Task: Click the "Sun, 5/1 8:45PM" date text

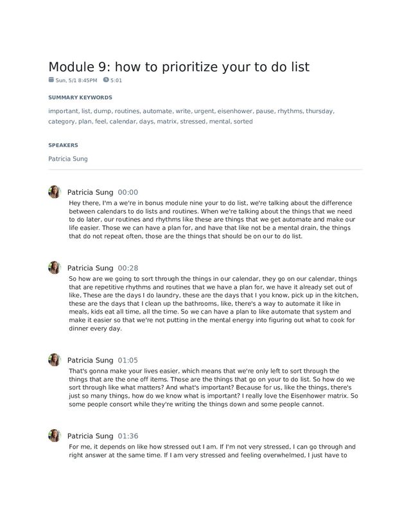Action: click(x=76, y=81)
